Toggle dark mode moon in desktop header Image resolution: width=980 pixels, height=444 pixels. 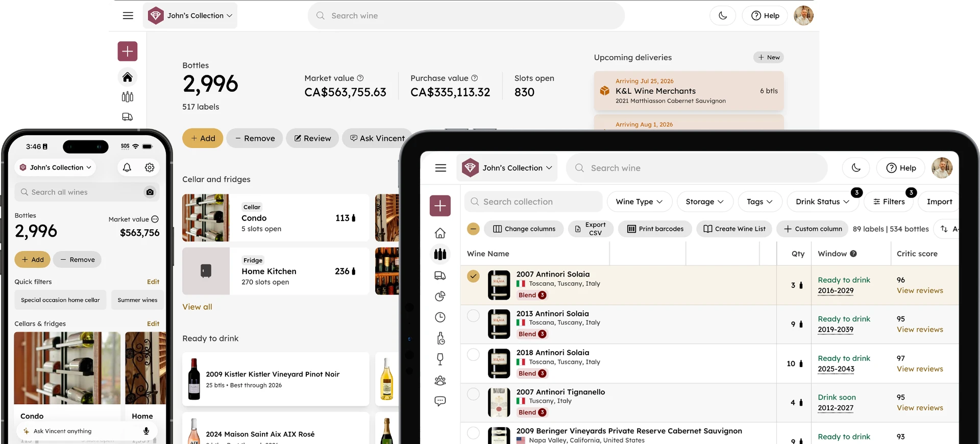tap(723, 16)
